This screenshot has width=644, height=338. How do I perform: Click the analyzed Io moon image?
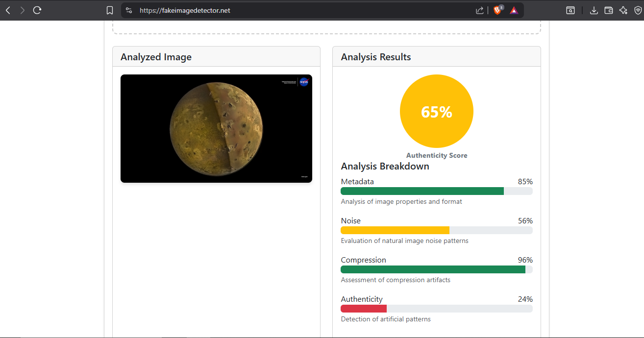tap(216, 128)
